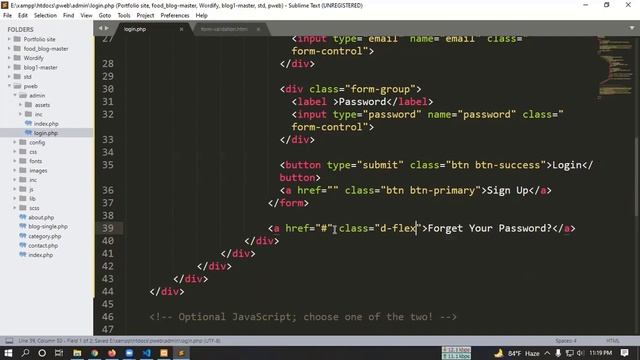Open Cortana circle icon in taskbar
Image resolution: width=640 pixels, height=360 pixels.
click(42, 353)
